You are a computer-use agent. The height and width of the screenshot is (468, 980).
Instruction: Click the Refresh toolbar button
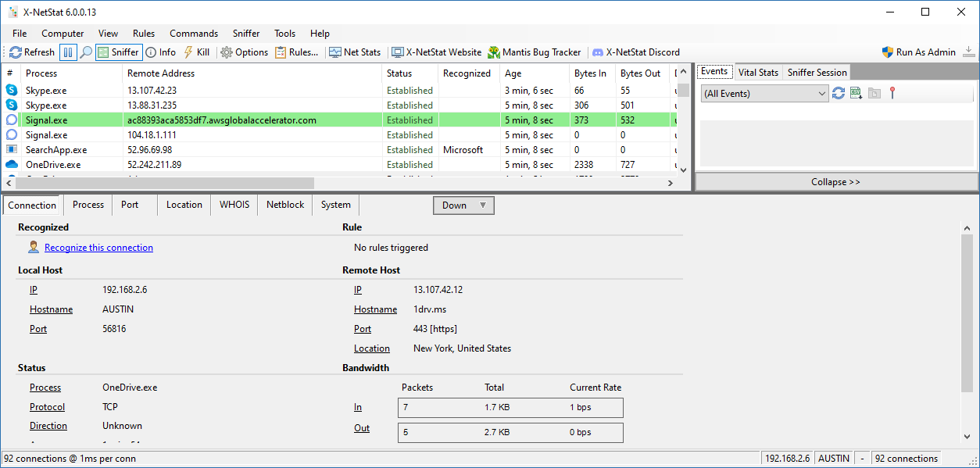32,52
